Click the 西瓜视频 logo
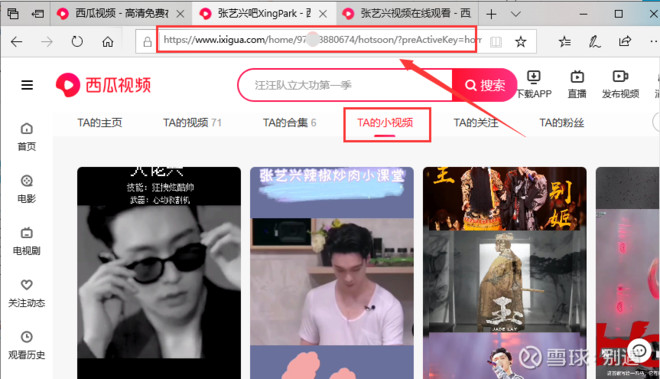This screenshot has height=379, width=660. (x=104, y=85)
